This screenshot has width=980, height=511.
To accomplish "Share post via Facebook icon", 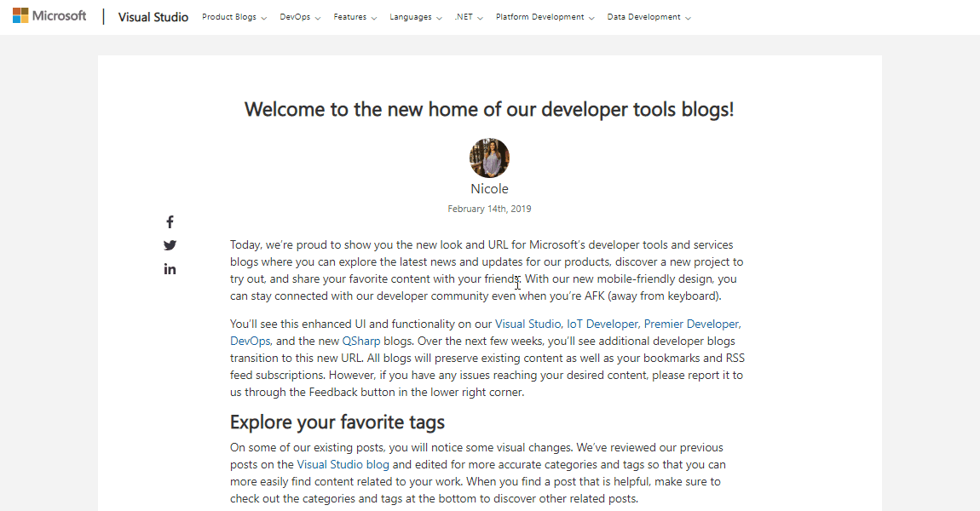I will pyautogui.click(x=170, y=221).
